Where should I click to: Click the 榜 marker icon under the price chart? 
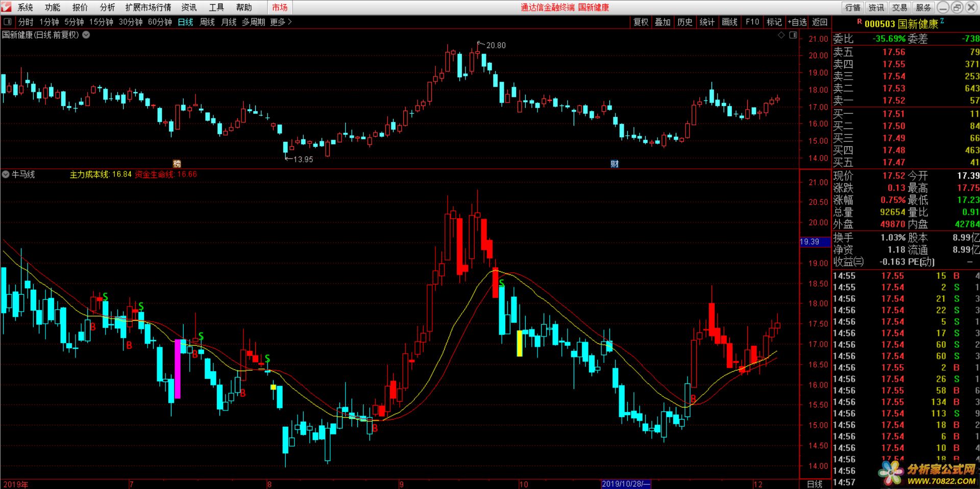click(x=177, y=164)
